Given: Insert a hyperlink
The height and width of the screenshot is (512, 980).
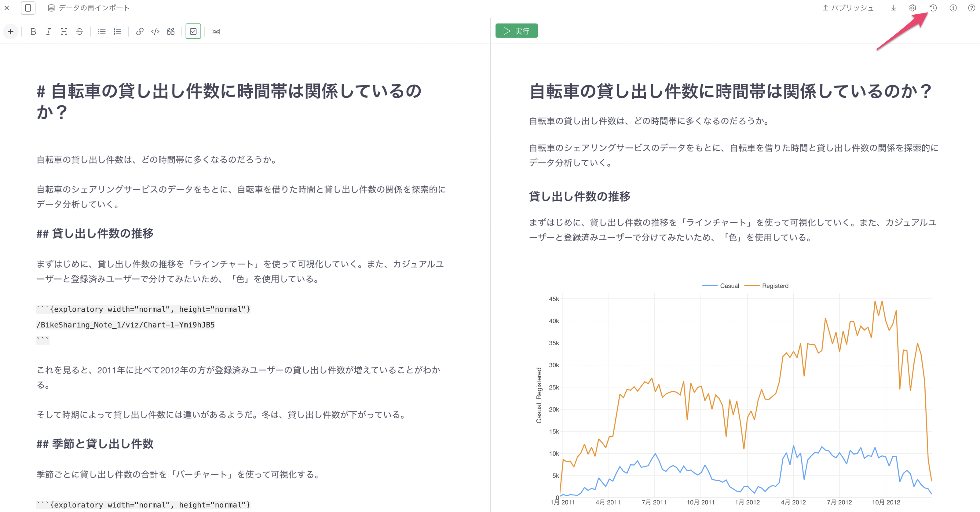Looking at the screenshot, I should pyautogui.click(x=140, y=31).
